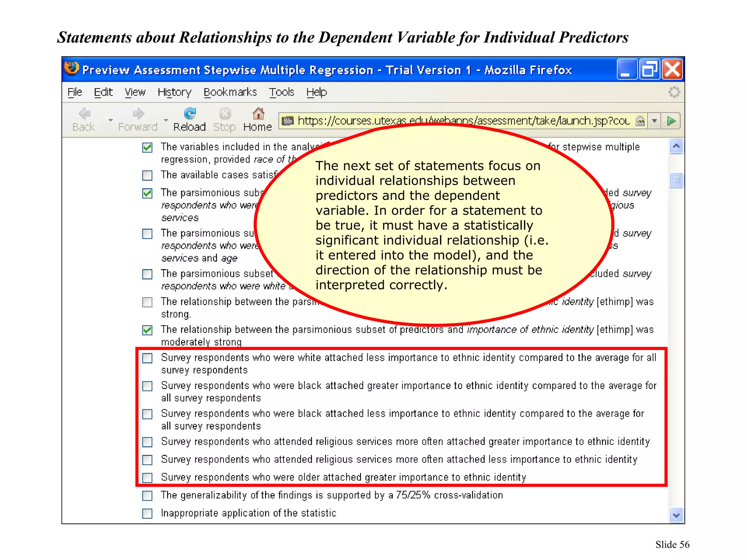This screenshot has height=560, width=747.
Task: Click the Go arrow beside address bar
Action: point(671,121)
